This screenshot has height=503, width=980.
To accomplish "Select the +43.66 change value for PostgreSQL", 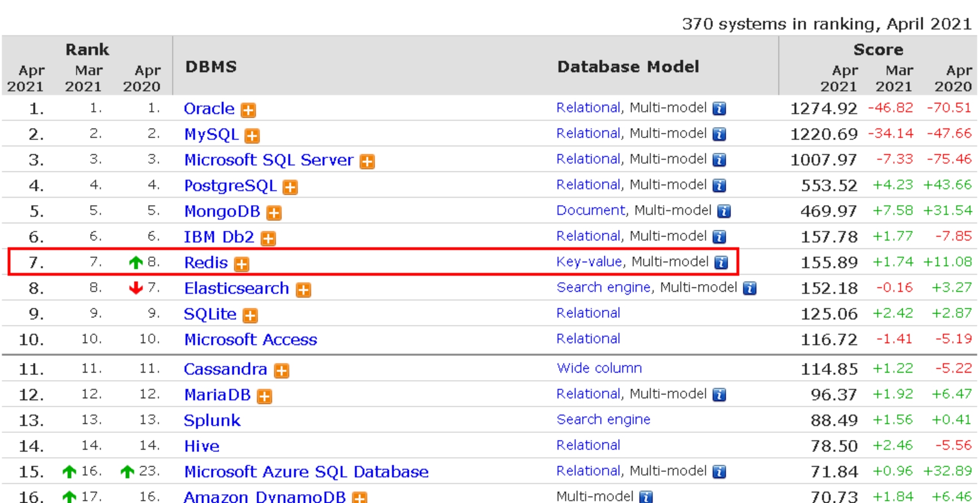I will pyautogui.click(x=947, y=185).
